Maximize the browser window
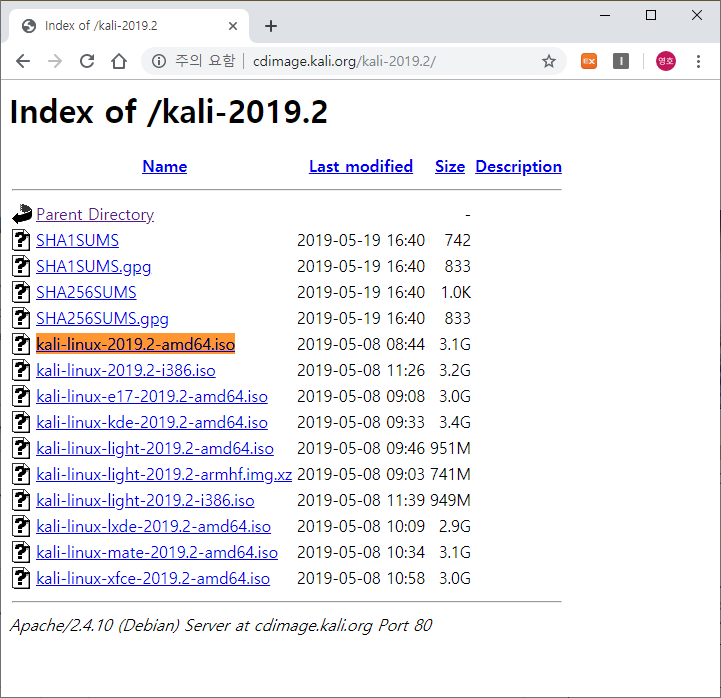The height and width of the screenshot is (698, 721). (x=651, y=15)
